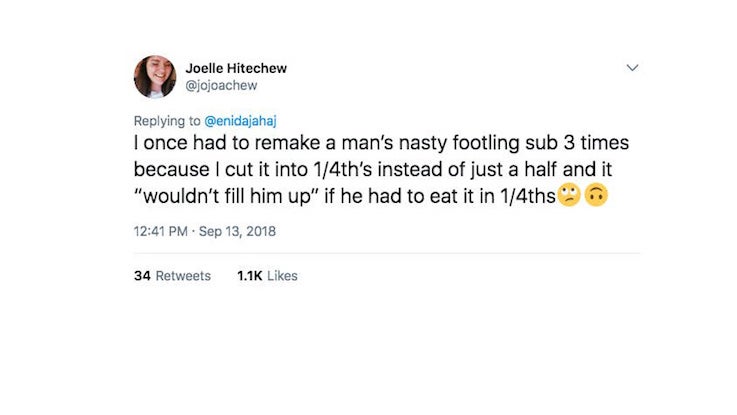Expand the tweet options chevron menu
737x415 pixels.
(632, 68)
